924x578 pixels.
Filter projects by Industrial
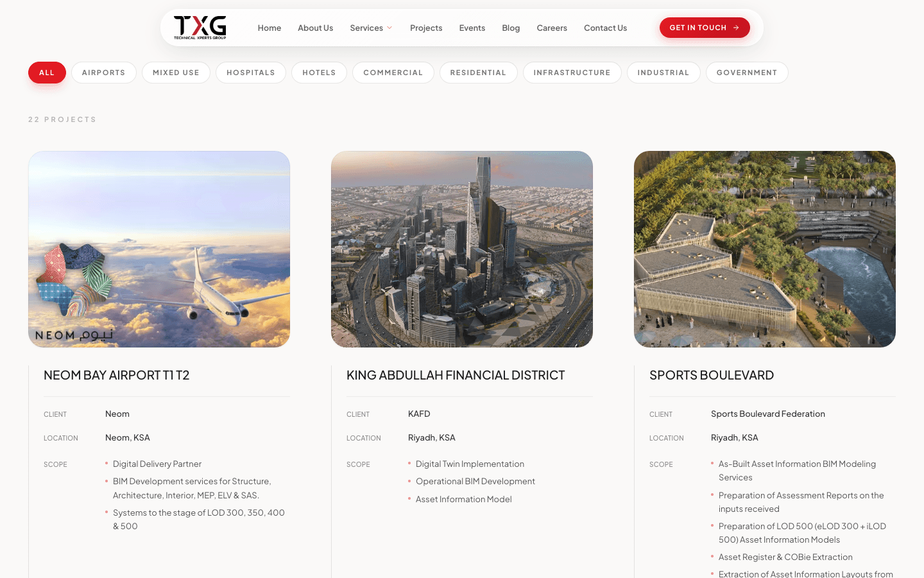coord(663,73)
